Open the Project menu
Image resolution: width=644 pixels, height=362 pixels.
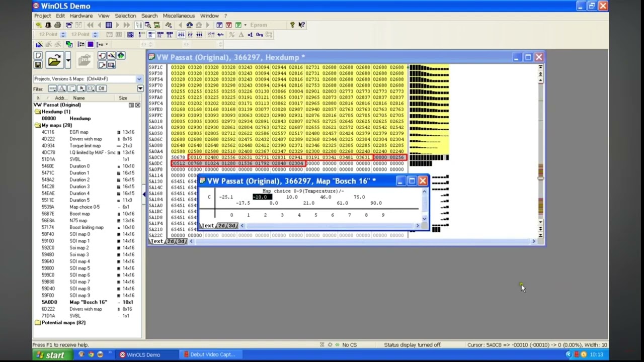[x=42, y=16]
